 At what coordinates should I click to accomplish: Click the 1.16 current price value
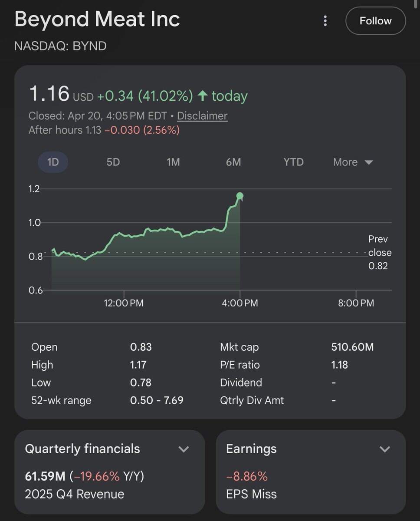click(49, 94)
